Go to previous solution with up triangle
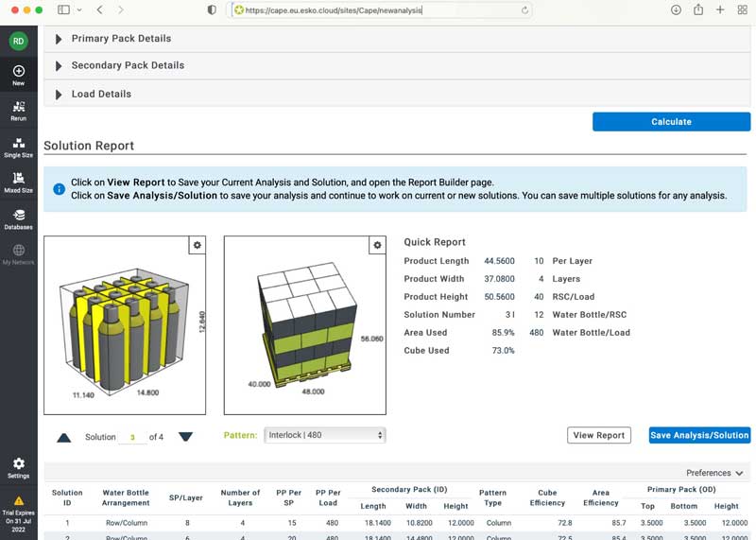Screen dimensions: 756x540 point(64,437)
